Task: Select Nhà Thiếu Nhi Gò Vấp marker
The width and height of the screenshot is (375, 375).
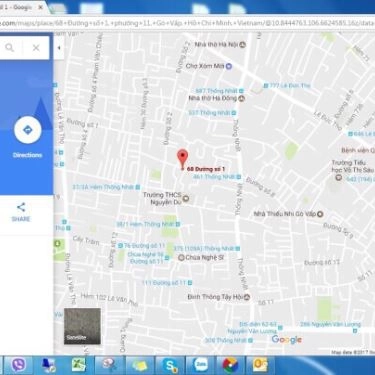Action: click(320, 214)
